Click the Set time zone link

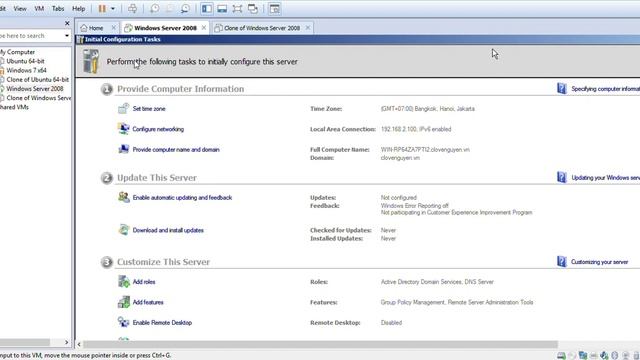pyautogui.click(x=149, y=109)
